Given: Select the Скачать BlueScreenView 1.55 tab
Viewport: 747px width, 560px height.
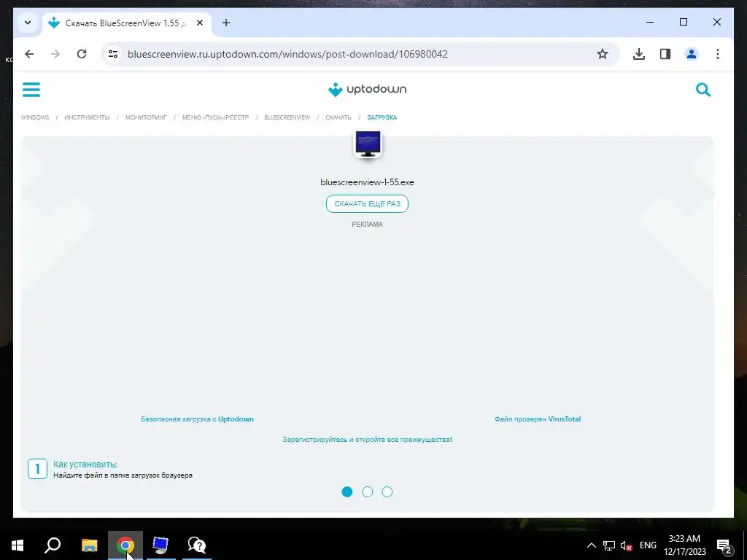Looking at the screenshot, I should [127, 23].
